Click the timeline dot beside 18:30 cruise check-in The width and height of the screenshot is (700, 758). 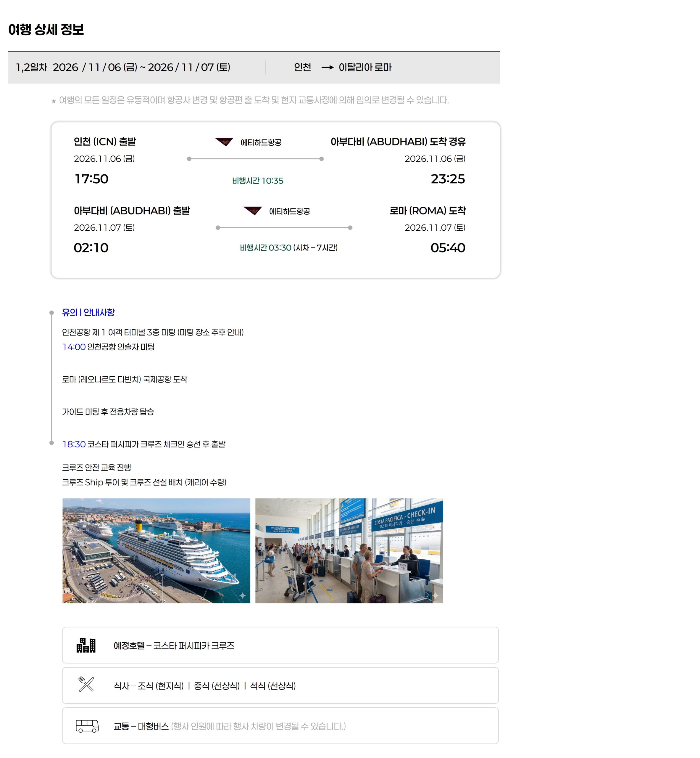click(51, 443)
